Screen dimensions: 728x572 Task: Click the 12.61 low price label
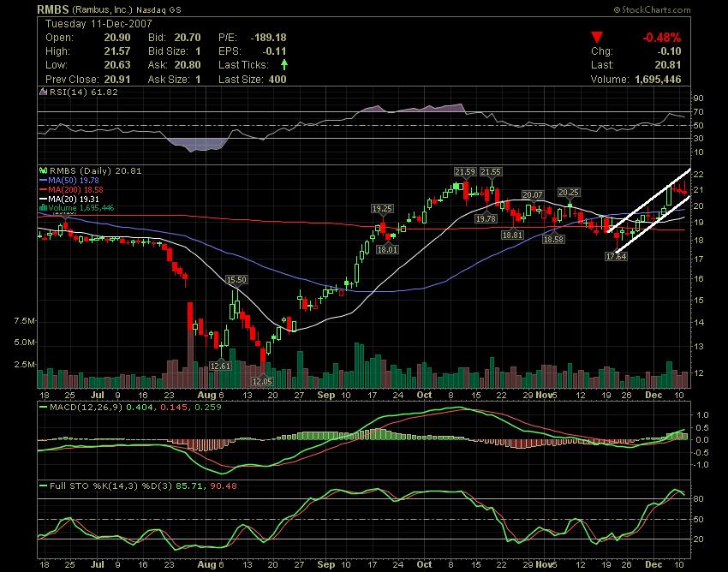coord(220,366)
